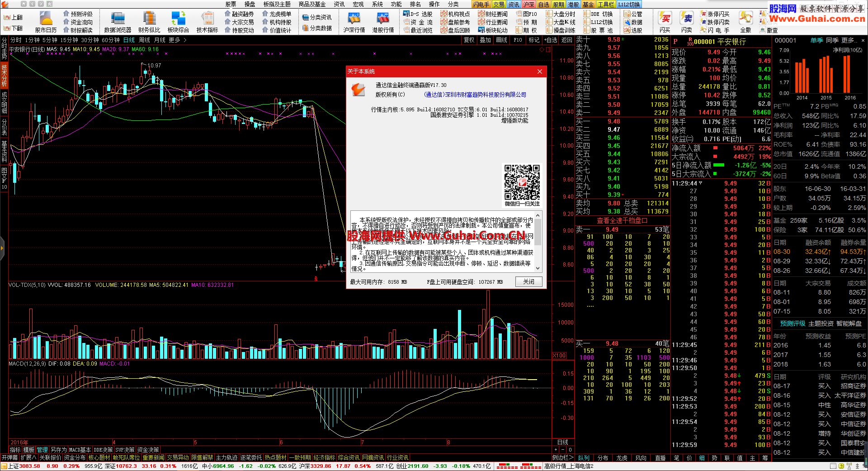The height and width of the screenshot is (471, 868).
Task: Open the 复权 adjustment dropdown
Action: (x=469, y=40)
